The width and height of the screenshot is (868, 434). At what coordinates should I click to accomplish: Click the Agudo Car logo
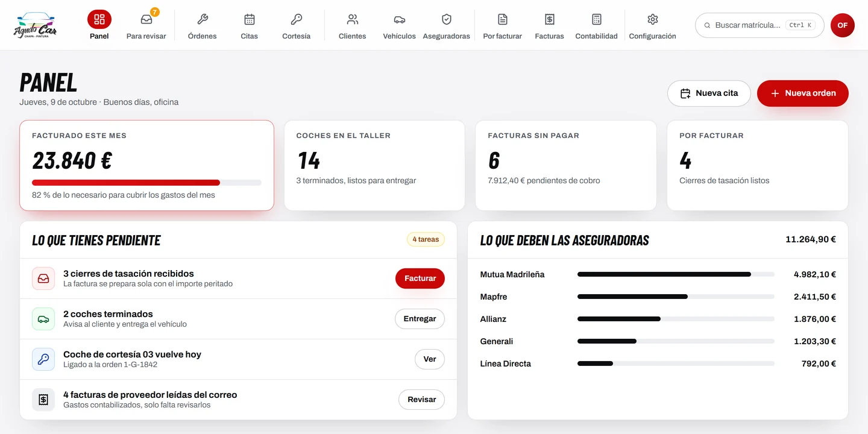pyautogui.click(x=35, y=25)
